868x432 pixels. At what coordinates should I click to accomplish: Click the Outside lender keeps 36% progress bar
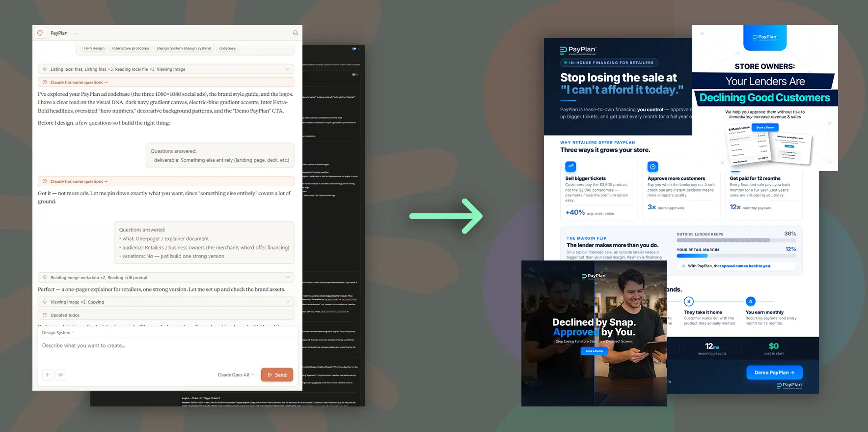(736, 240)
